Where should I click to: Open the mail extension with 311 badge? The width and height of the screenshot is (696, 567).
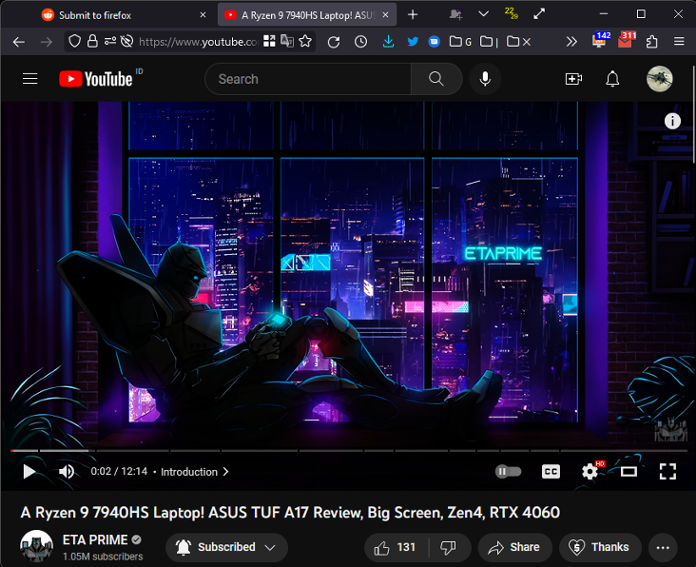627,40
